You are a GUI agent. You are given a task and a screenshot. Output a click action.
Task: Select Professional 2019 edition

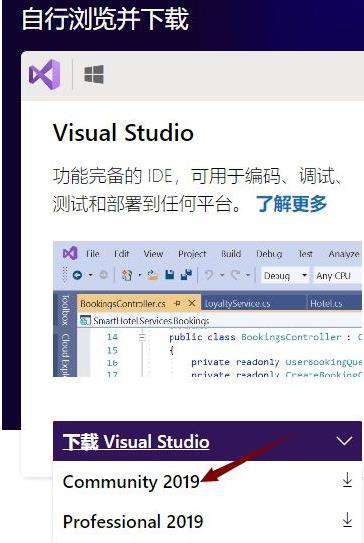click(x=133, y=521)
